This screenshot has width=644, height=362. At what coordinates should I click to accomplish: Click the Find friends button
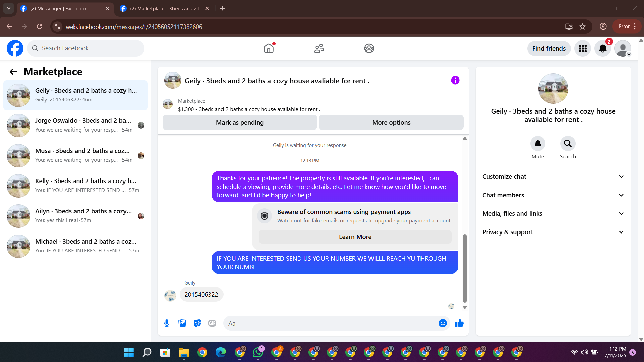(549, 49)
